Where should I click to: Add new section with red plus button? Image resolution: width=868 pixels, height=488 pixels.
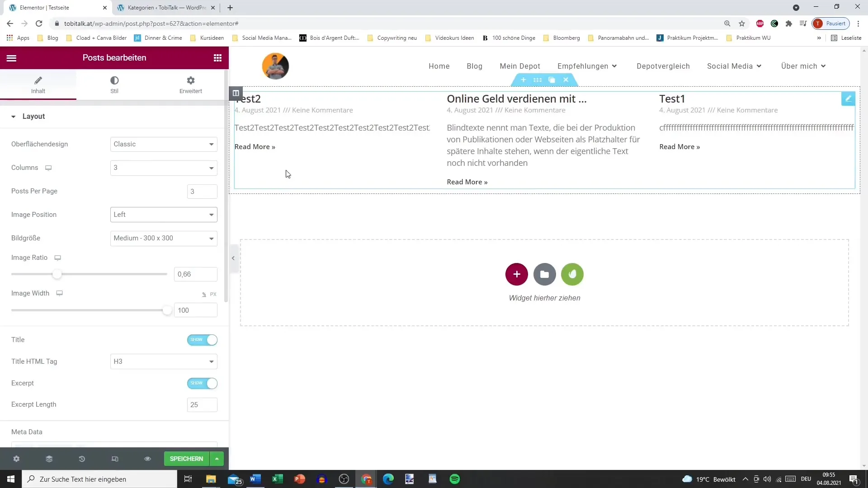517,274
